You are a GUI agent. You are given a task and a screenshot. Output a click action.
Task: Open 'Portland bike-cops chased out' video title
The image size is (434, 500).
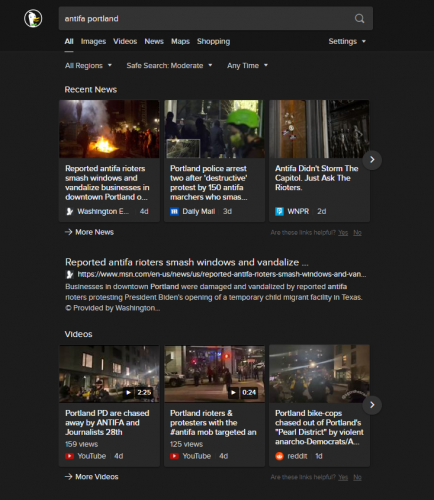319,427
